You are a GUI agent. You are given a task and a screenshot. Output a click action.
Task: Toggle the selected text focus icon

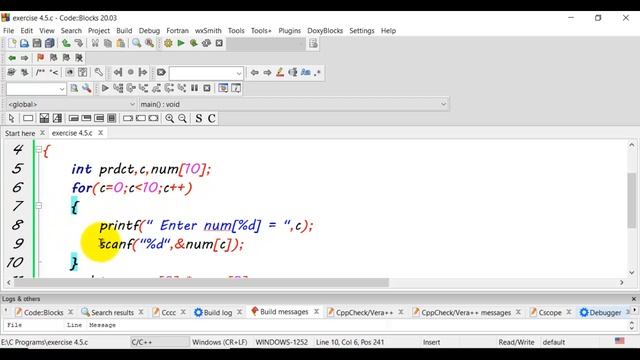293,72
